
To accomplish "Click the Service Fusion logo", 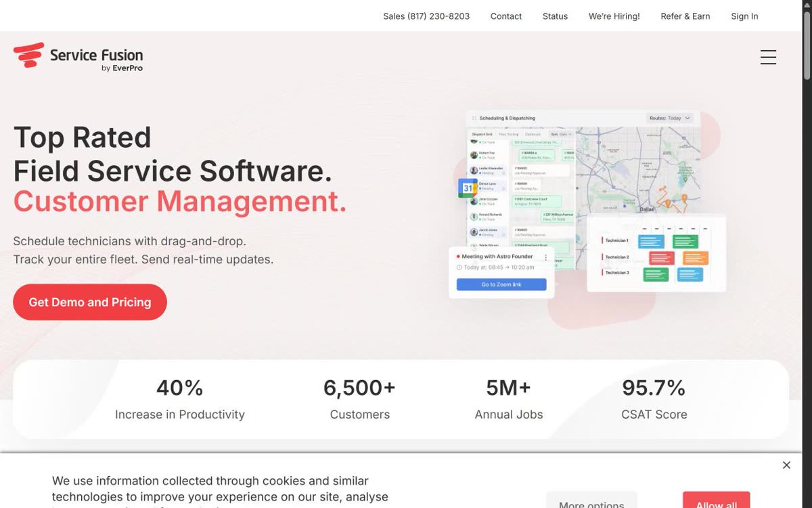I will [78, 57].
